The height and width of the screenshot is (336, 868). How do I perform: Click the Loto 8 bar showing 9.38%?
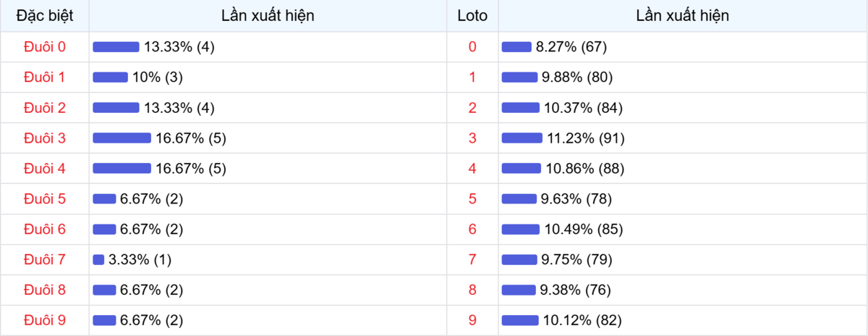(x=518, y=290)
